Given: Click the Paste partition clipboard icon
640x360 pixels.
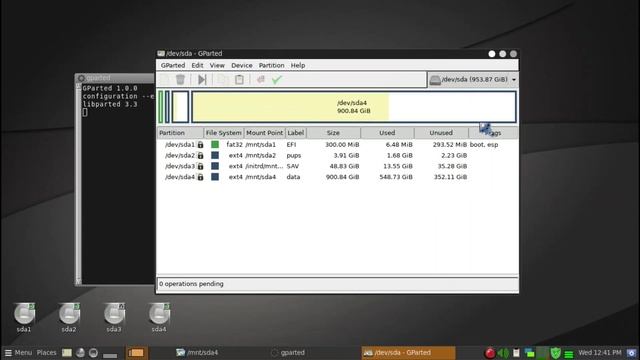Looking at the screenshot, I should point(239,80).
